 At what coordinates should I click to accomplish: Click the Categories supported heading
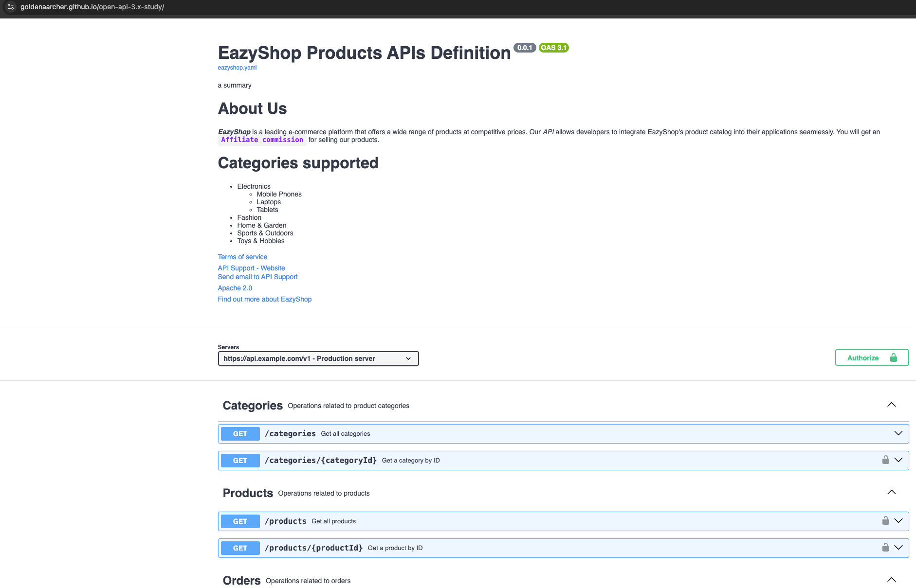tap(298, 163)
